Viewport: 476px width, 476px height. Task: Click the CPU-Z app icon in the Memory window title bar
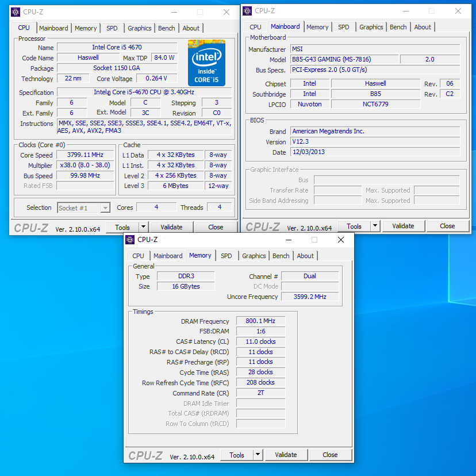130,240
